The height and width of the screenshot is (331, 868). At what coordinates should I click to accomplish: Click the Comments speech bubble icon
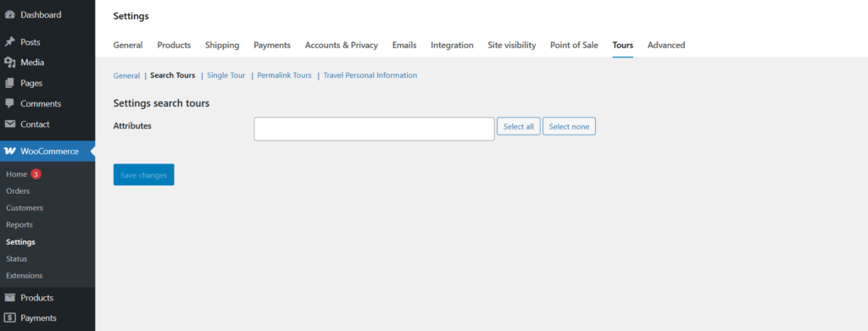(x=9, y=103)
